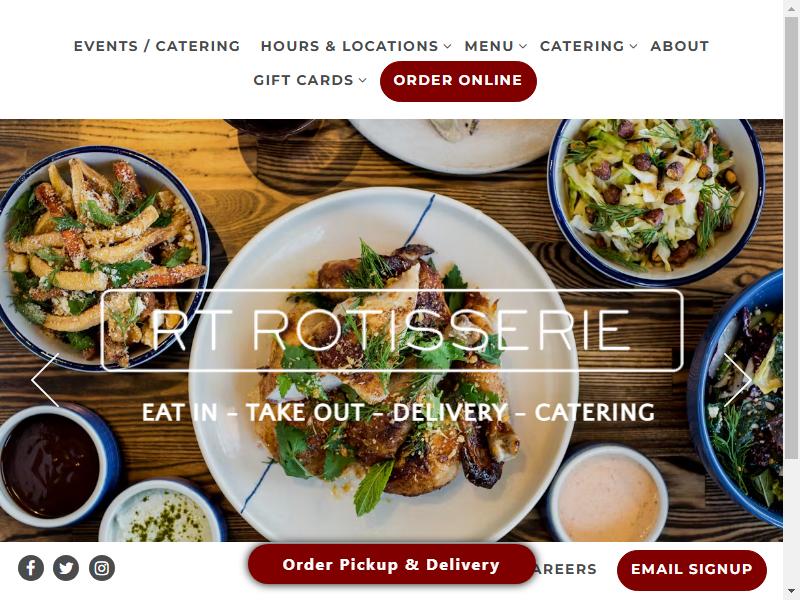Click the Email Signup button

(692, 569)
